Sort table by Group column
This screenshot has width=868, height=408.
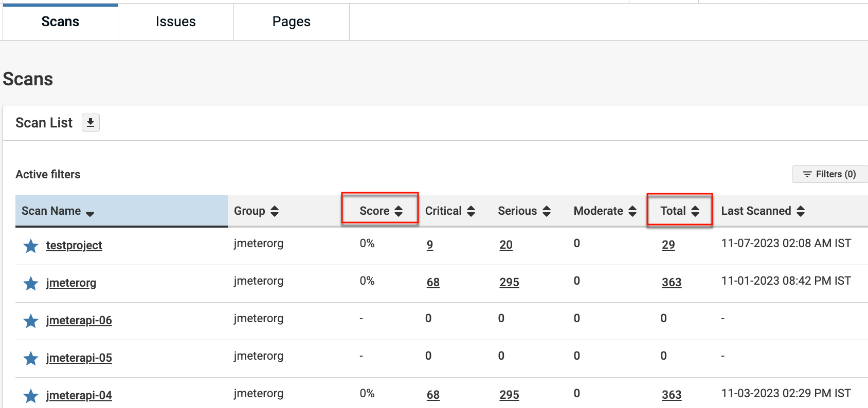coord(275,211)
